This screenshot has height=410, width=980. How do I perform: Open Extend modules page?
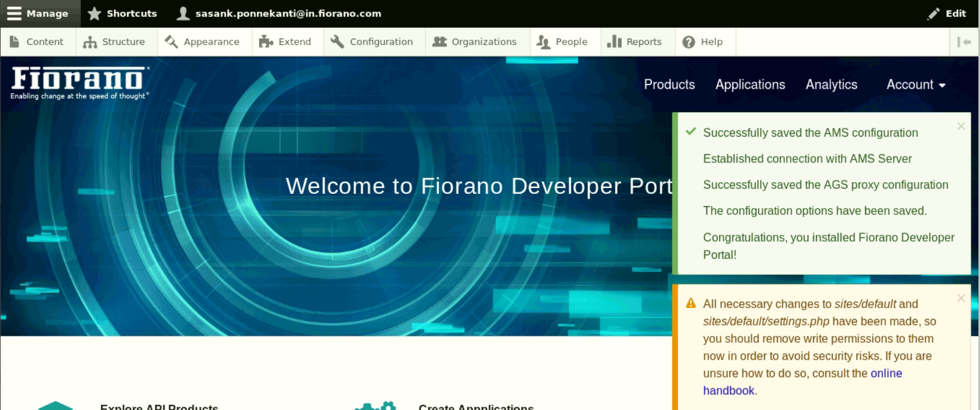(285, 42)
